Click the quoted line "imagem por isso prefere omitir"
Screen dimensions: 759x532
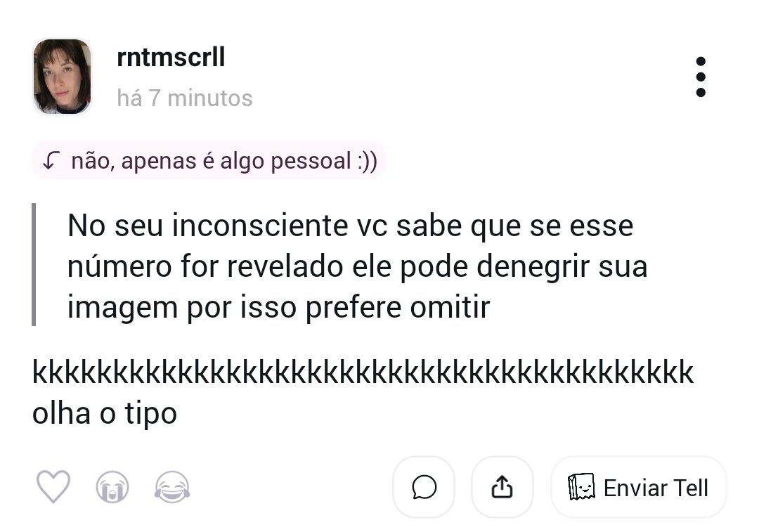tap(278, 308)
